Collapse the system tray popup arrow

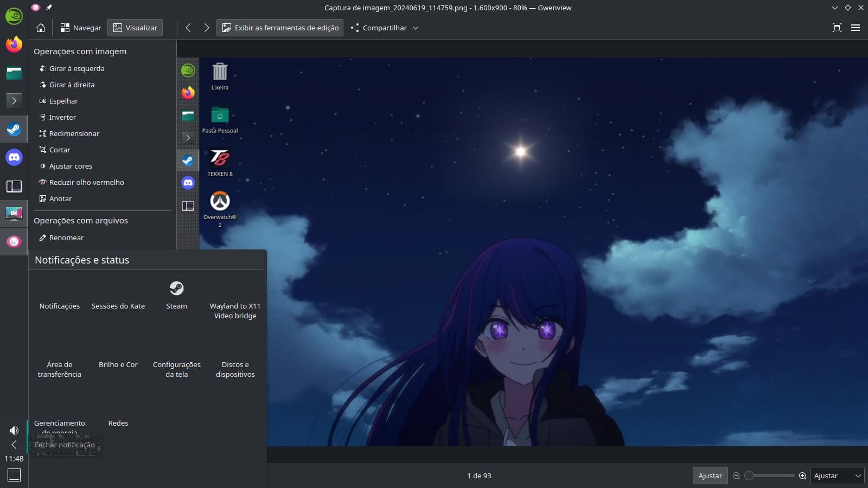pyautogui.click(x=14, y=445)
